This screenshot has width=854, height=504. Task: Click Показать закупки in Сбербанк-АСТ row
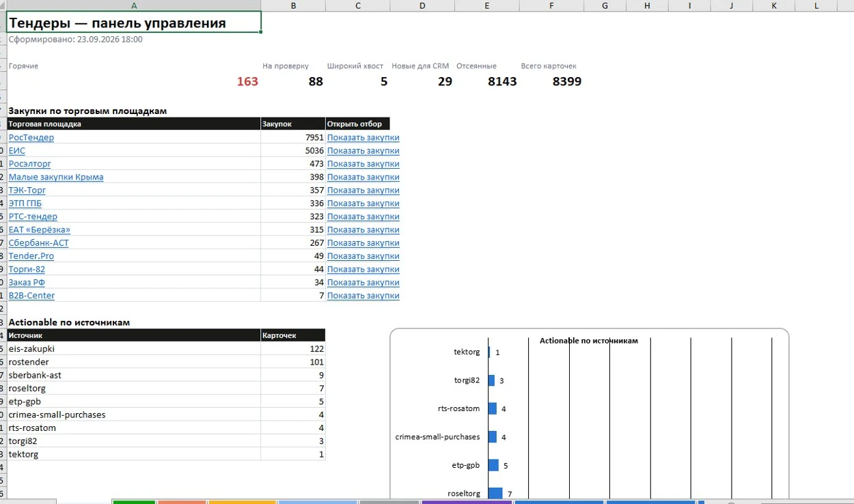pos(363,243)
